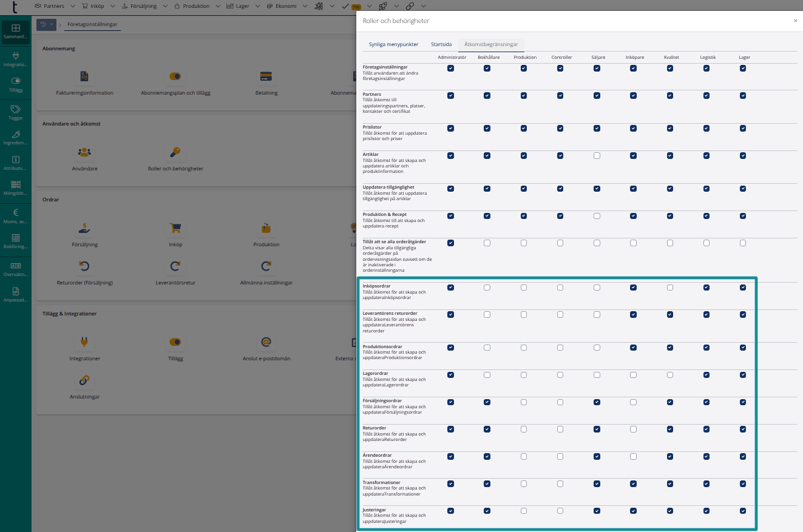803x532 pixels.
Task: Open Inköp shopping cart icon
Action: click(175, 228)
